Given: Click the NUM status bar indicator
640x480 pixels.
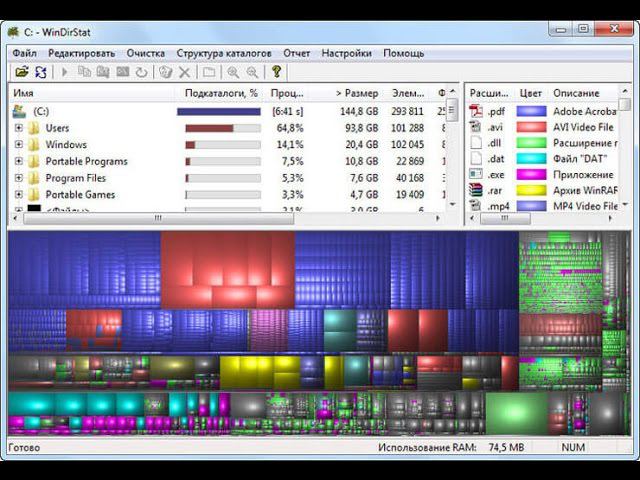Looking at the screenshot, I should 573,447.
